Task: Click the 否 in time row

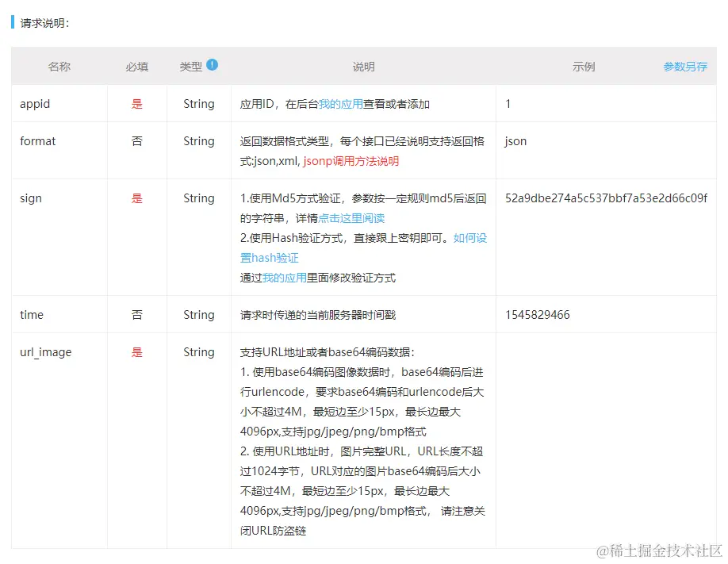Action: pyautogui.click(x=137, y=315)
